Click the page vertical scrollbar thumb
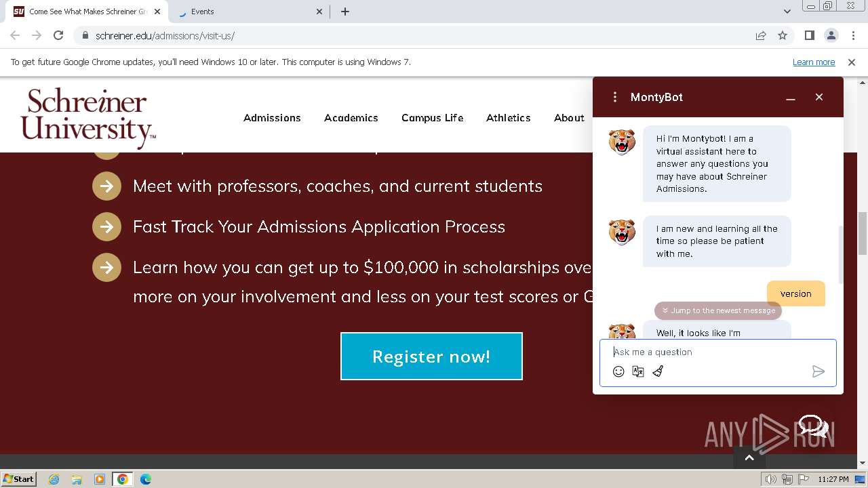 [863, 232]
